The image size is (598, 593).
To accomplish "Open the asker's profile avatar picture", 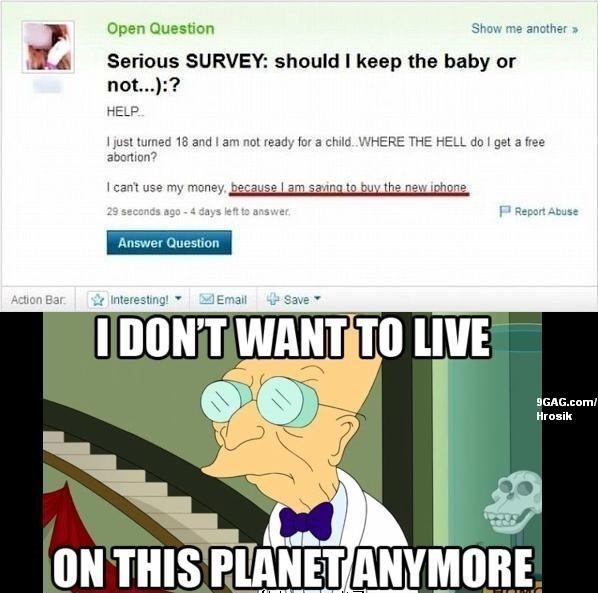I will click(x=48, y=47).
